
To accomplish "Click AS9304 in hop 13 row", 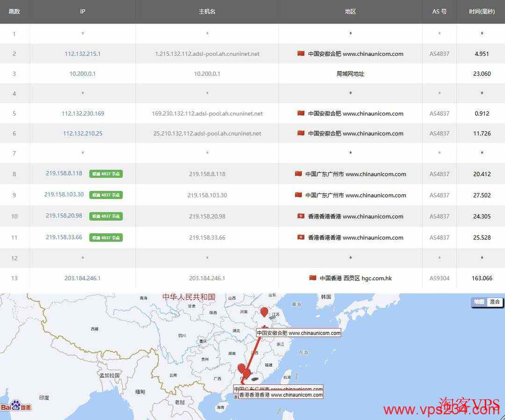I will pyautogui.click(x=439, y=278).
